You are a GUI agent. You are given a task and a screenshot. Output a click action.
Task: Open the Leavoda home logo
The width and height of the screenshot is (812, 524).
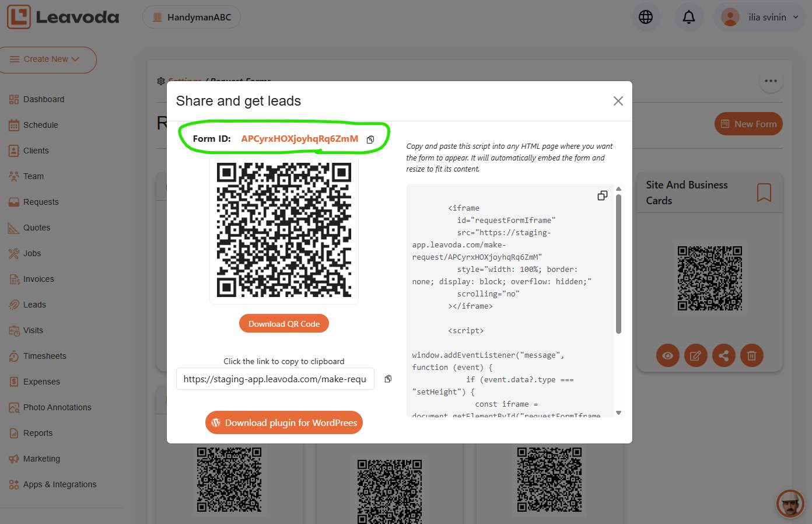pos(63,17)
